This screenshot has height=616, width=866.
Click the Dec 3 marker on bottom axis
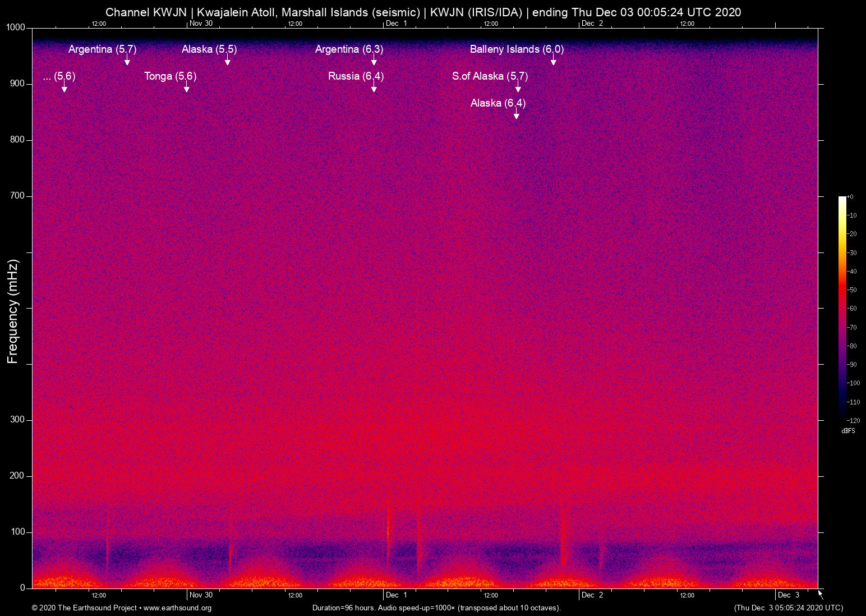[x=789, y=595]
